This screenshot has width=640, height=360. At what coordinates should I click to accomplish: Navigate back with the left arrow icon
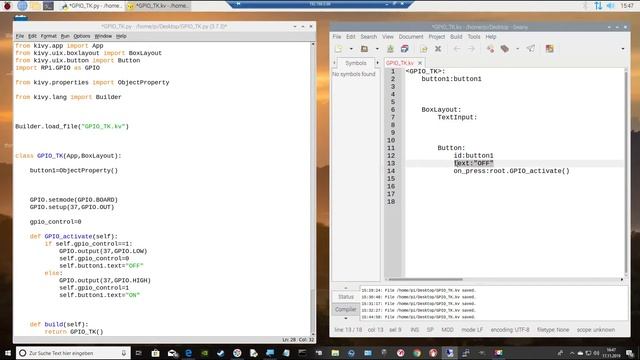457,49
